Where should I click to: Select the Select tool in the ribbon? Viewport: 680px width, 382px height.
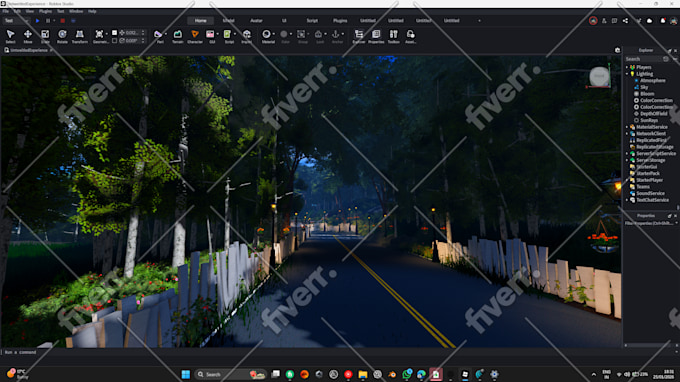coord(10,36)
